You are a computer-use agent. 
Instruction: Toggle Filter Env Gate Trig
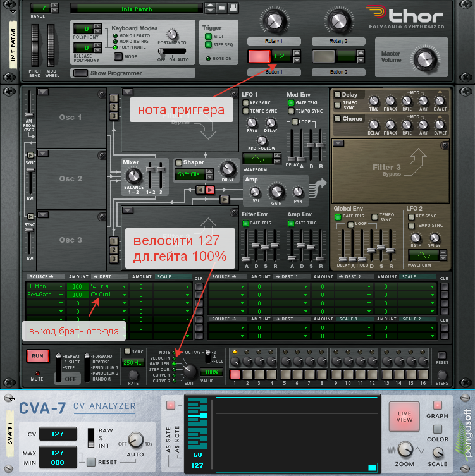(x=245, y=223)
